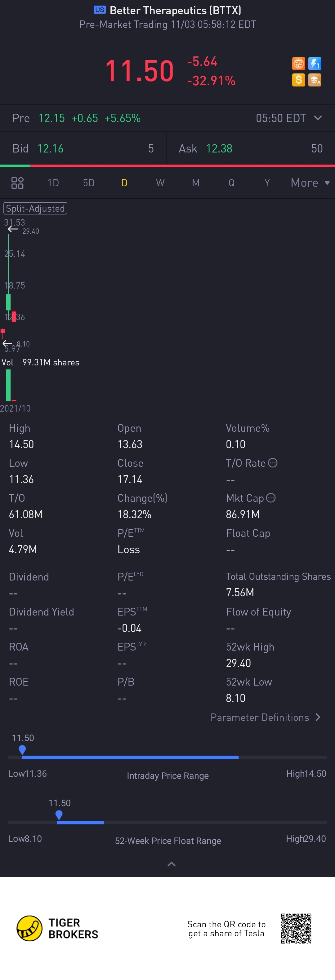Viewport: 335px width, 980px height.
Task: Select the W weekly chart tab
Action: pos(160,183)
